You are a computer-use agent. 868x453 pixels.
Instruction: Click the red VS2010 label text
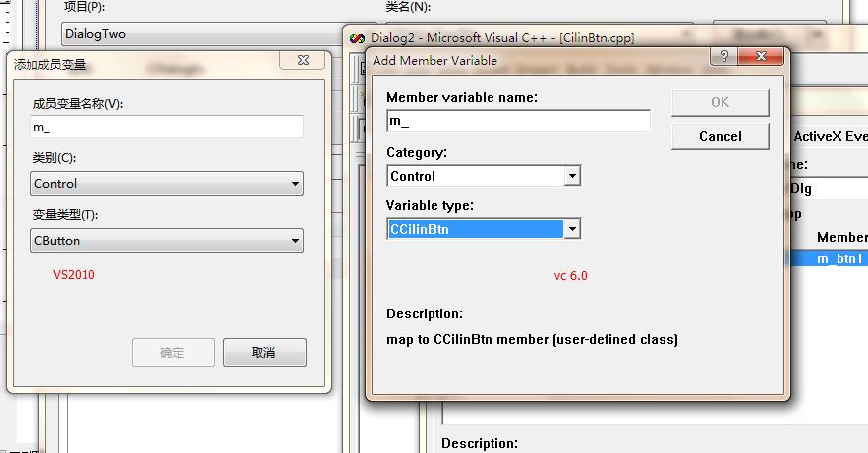pos(74,275)
